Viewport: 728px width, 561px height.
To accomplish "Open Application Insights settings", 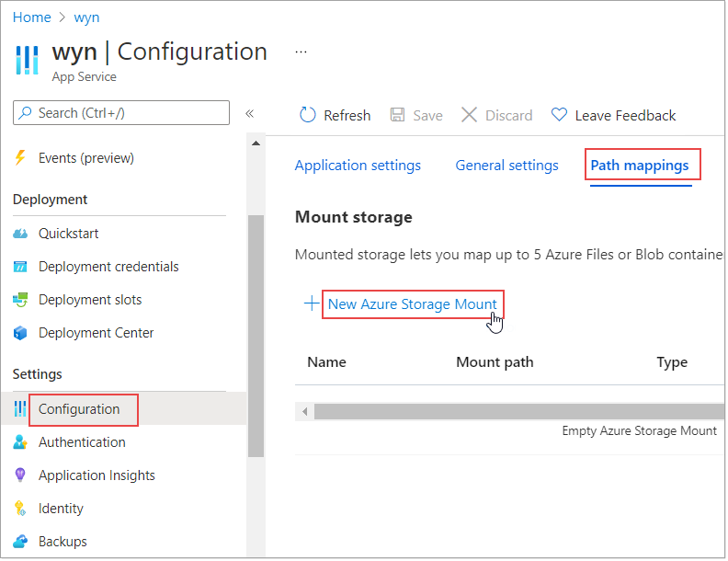I will [x=97, y=475].
